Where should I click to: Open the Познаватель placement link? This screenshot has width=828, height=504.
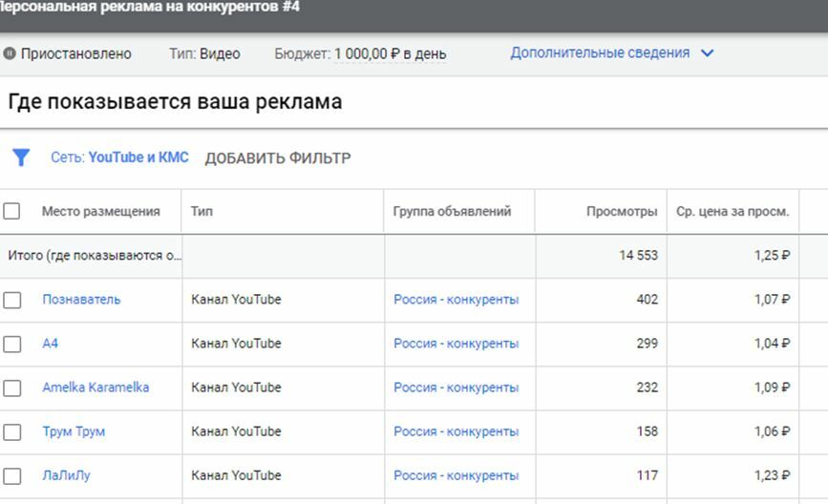click(x=81, y=299)
